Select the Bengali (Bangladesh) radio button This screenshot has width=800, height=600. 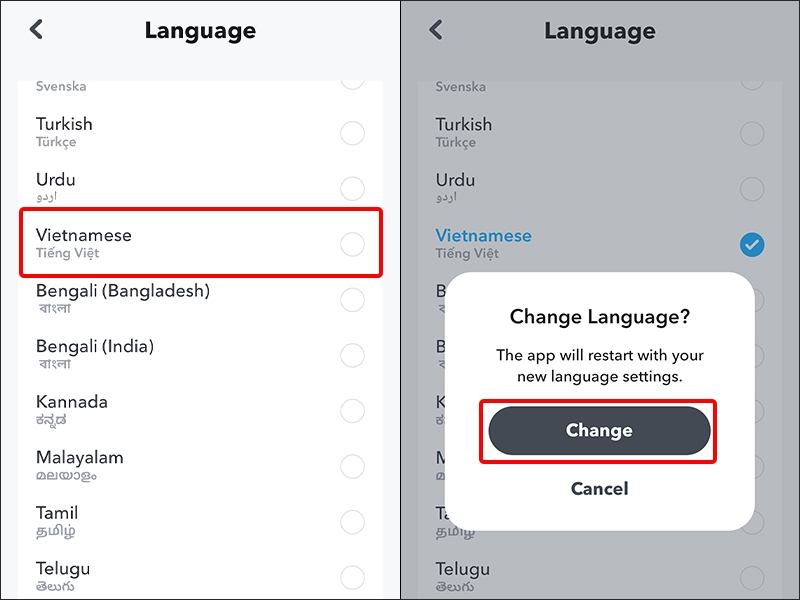(352, 300)
